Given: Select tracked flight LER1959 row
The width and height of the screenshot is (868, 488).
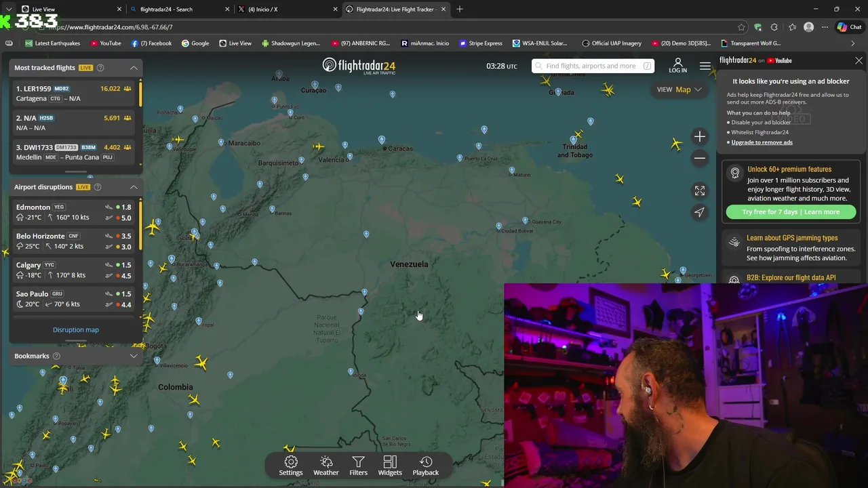Looking at the screenshot, I should (x=75, y=94).
